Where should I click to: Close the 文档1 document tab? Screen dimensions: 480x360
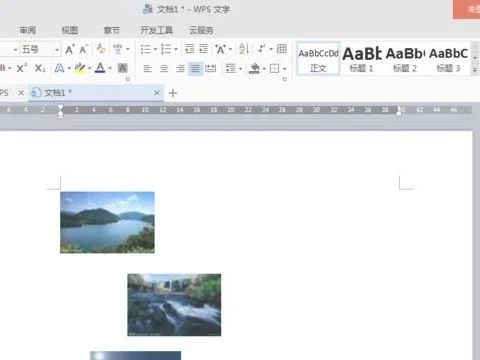(157, 93)
